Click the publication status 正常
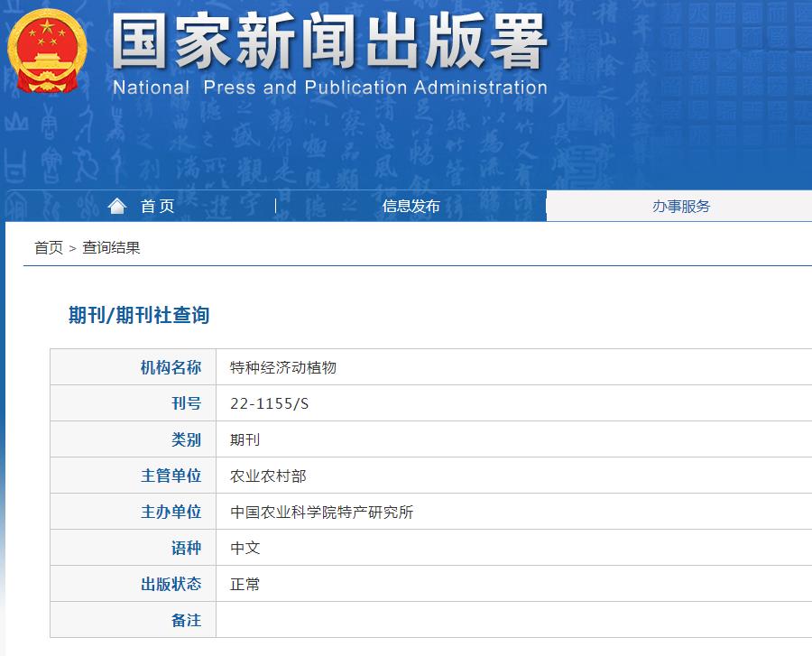The image size is (812, 656). tap(245, 584)
